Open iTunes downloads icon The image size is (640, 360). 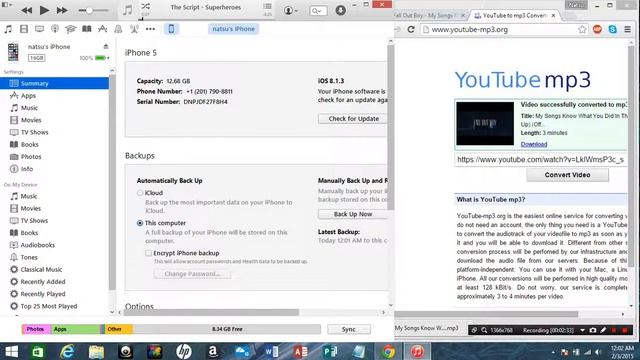(340, 10)
